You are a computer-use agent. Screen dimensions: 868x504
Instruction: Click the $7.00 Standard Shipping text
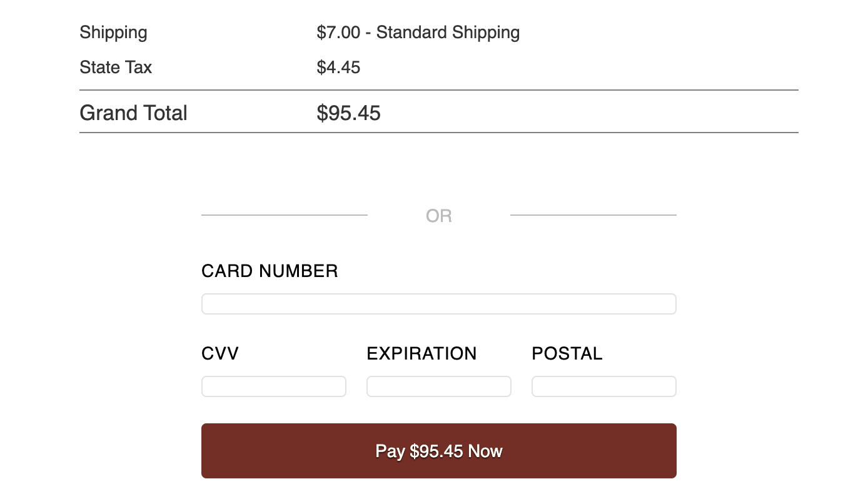(x=418, y=33)
